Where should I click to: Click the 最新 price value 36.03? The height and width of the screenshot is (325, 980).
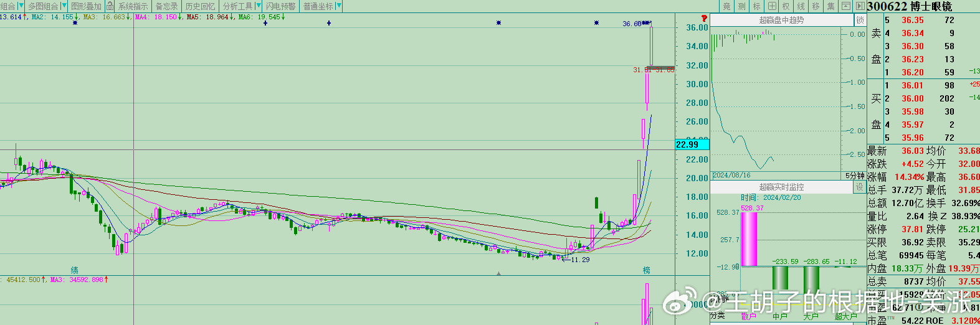[912, 151]
